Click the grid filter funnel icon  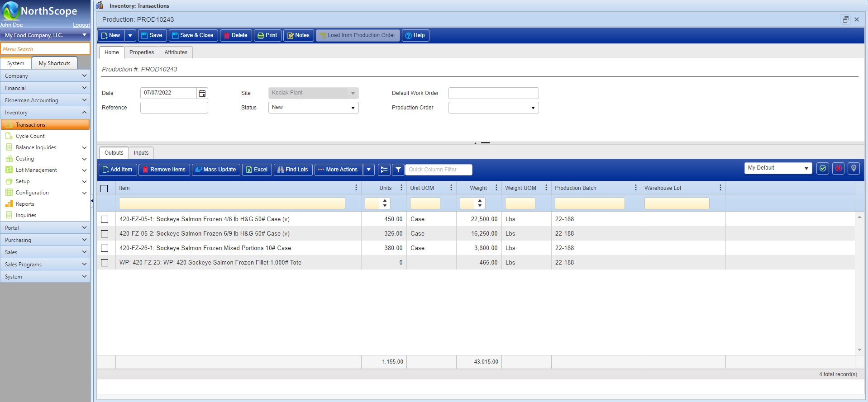(x=398, y=170)
